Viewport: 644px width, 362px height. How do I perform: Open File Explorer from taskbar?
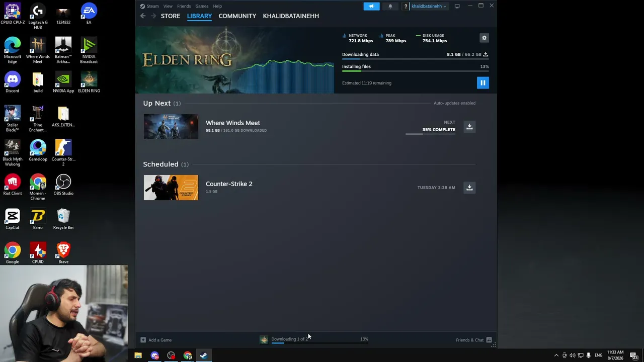138,355
